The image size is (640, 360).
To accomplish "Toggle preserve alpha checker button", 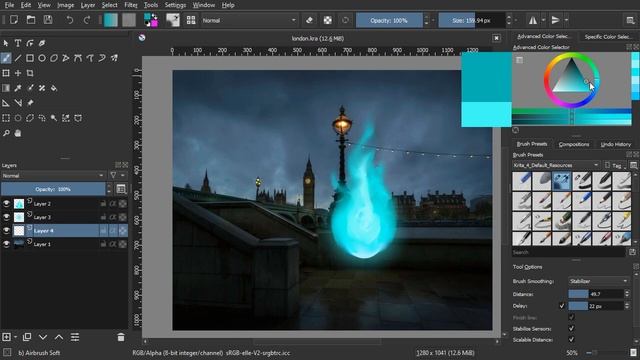I will coord(327,20).
